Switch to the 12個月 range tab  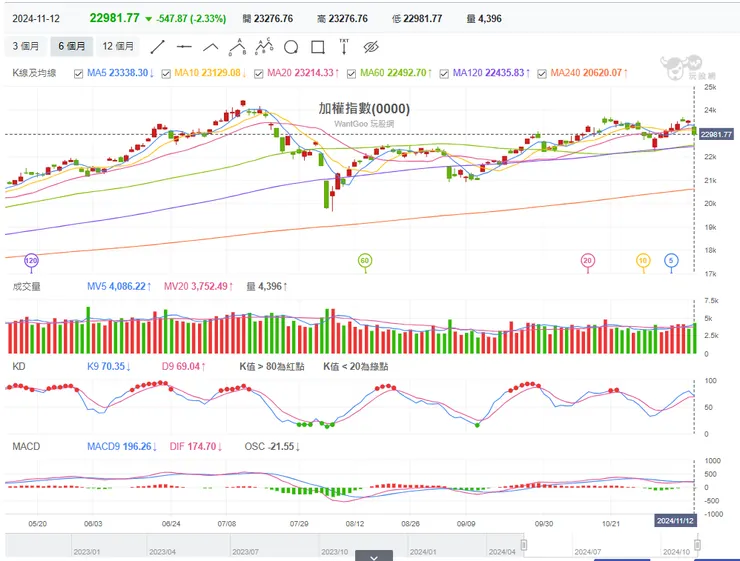[118, 46]
